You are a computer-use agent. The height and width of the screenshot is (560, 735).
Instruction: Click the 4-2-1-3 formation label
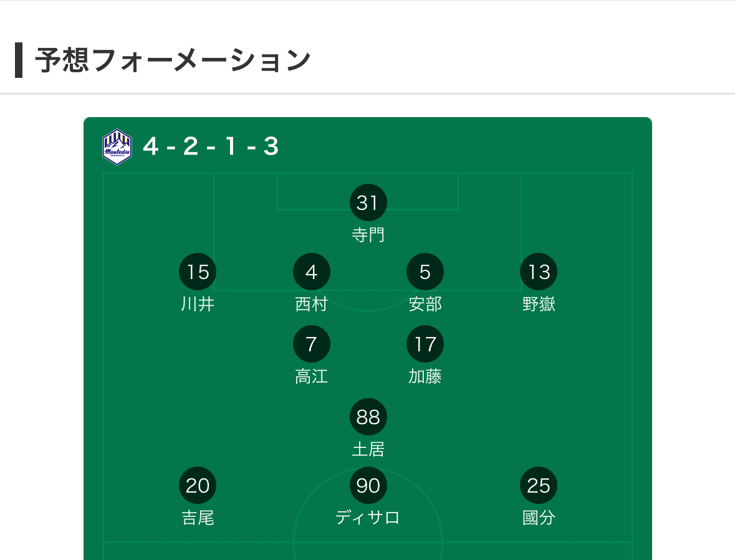pyautogui.click(x=211, y=146)
